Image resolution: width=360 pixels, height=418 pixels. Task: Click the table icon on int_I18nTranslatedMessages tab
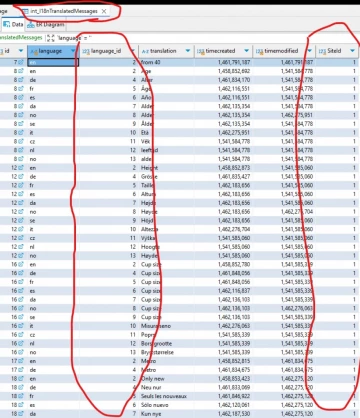click(x=25, y=11)
